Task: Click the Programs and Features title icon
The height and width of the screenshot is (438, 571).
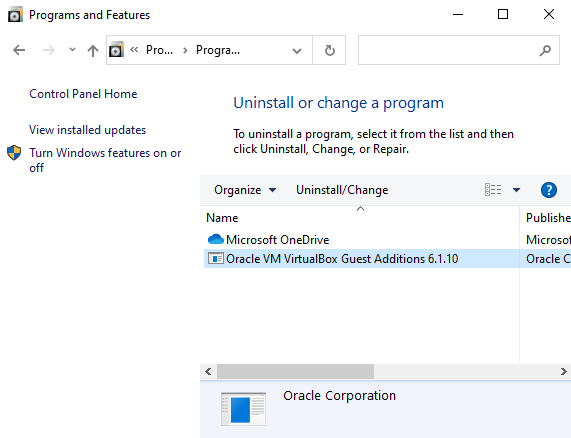Action: click(x=16, y=15)
